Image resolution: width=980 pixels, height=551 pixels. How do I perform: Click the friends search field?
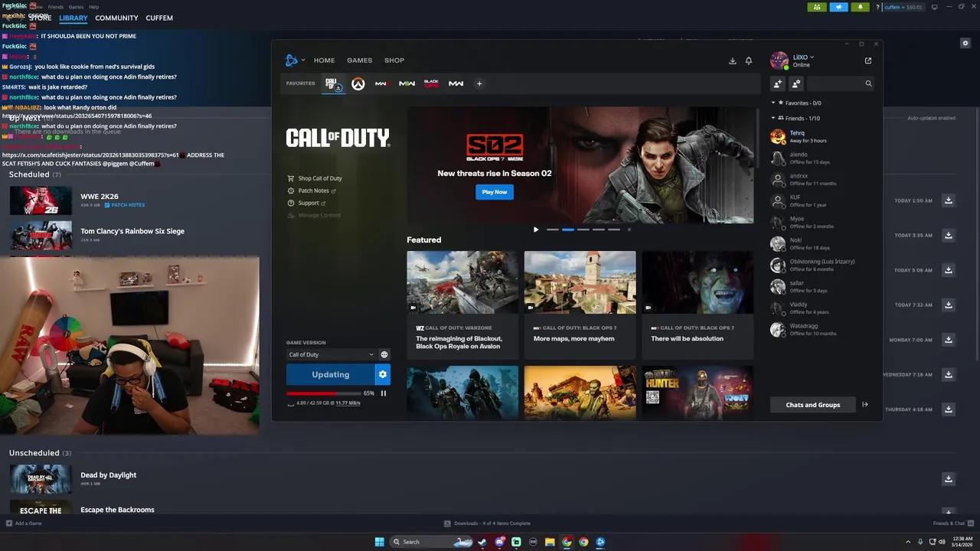pos(840,83)
